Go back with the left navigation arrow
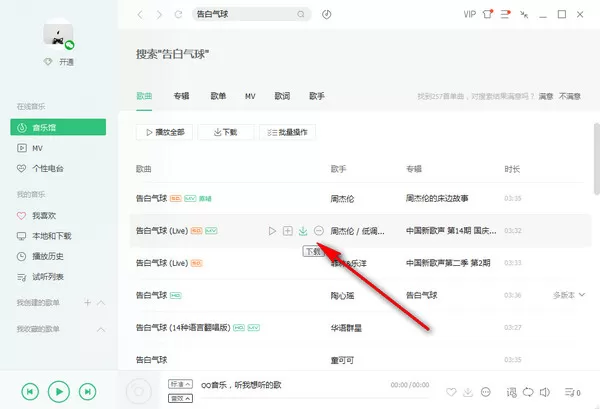Viewport: 600px width, 409px height. (140, 15)
